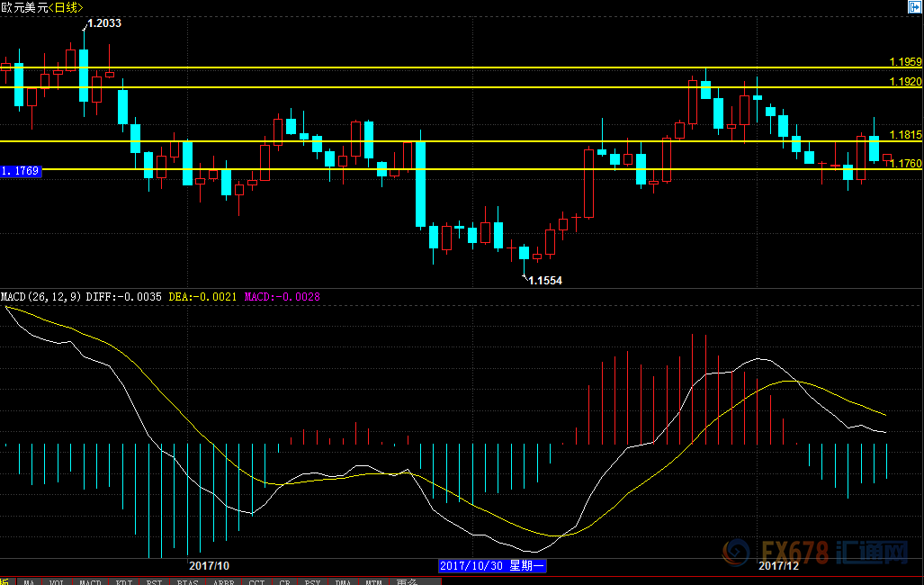
Task: Switch to the BIAS indicator tab
Action: coord(187,581)
